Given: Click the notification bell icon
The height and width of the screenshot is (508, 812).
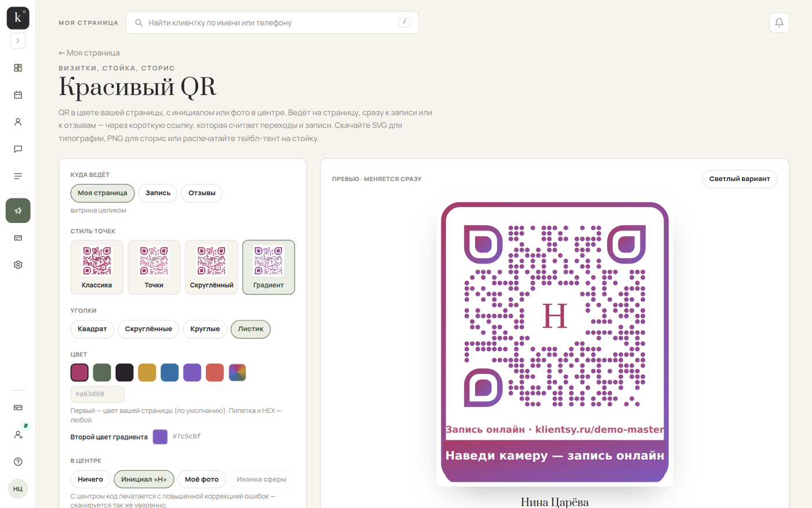Looking at the screenshot, I should point(779,23).
